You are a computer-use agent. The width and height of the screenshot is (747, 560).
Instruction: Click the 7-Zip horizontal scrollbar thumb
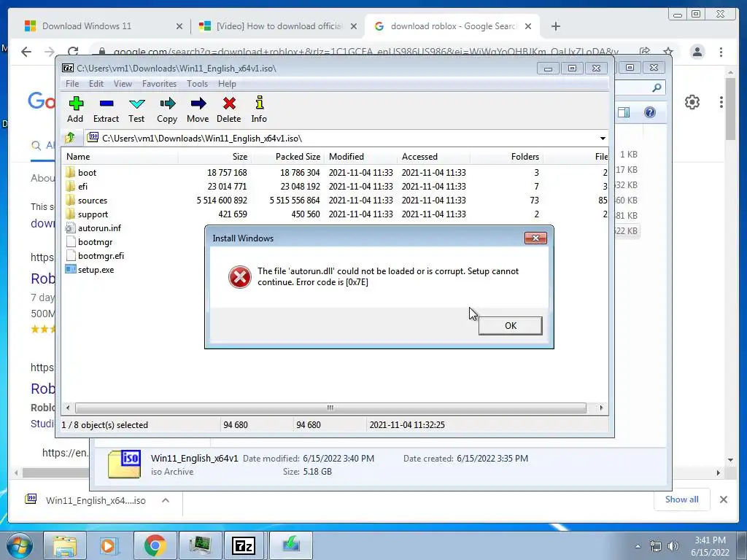pos(330,408)
